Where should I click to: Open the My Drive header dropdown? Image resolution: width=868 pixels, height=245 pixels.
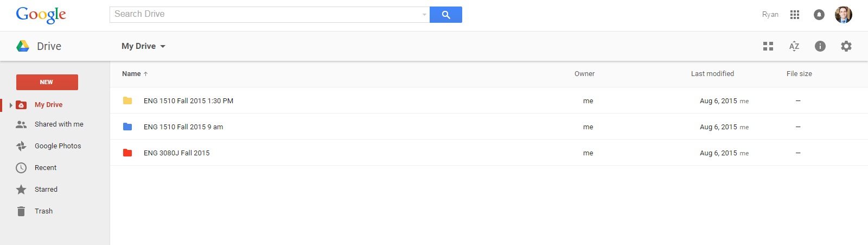pyautogui.click(x=143, y=46)
